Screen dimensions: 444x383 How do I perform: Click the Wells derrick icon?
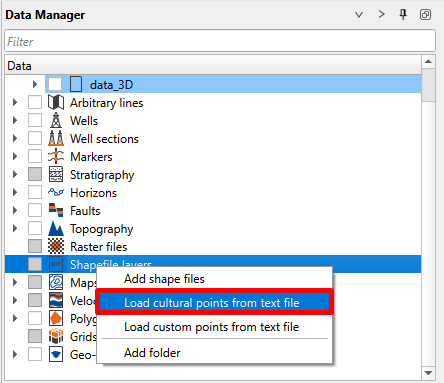click(x=56, y=120)
